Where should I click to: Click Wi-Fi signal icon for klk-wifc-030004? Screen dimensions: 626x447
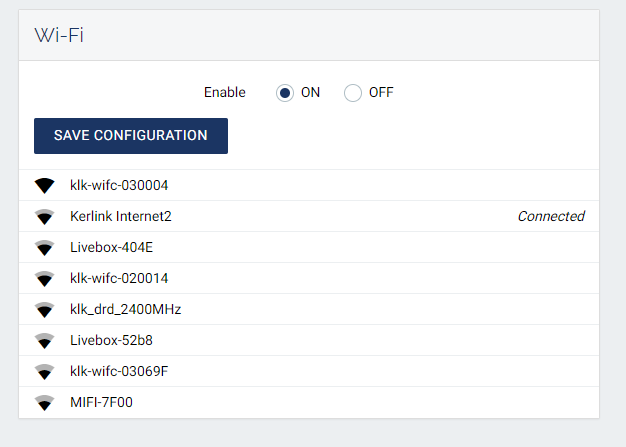pos(44,186)
